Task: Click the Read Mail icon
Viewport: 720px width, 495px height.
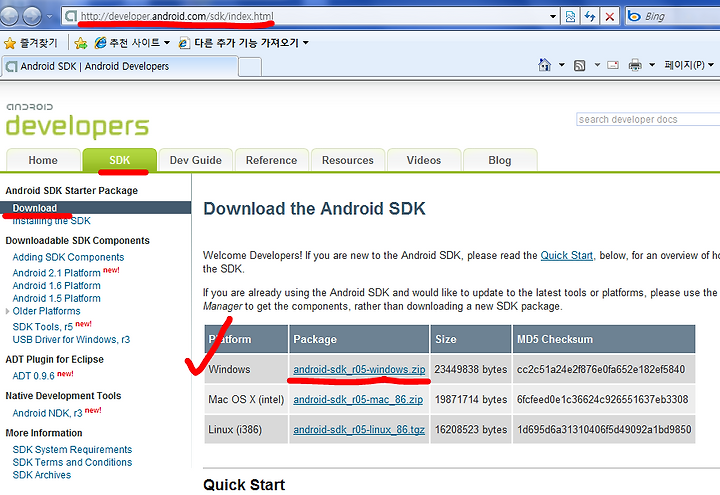Action: 613,65
